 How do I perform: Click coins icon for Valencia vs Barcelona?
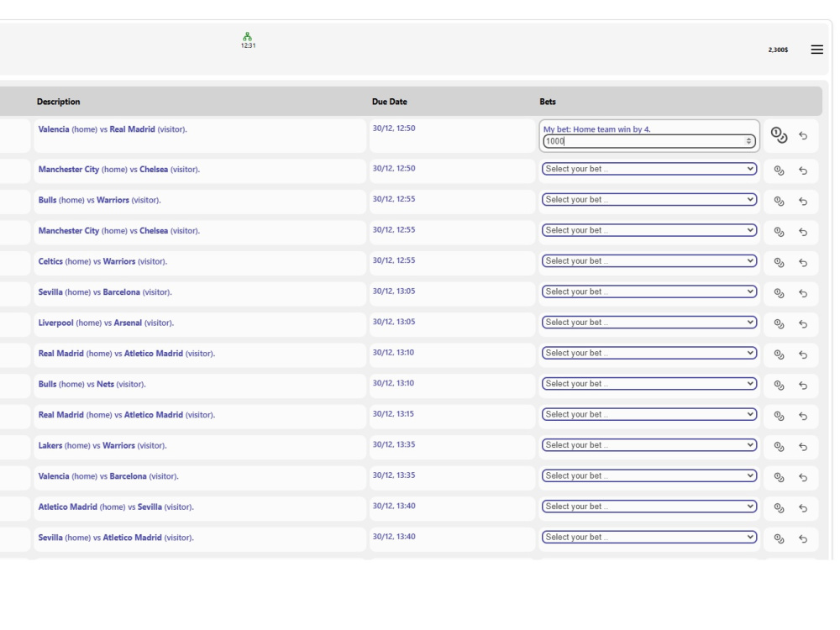[779, 477]
